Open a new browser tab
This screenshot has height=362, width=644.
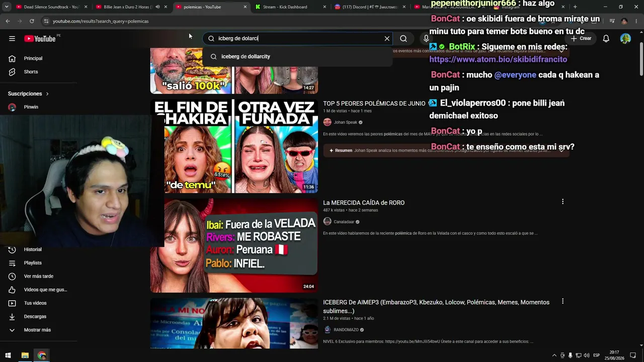click(575, 7)
